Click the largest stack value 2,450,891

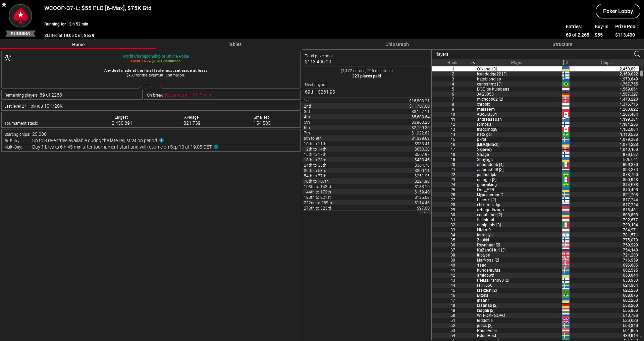coord(122,123)
